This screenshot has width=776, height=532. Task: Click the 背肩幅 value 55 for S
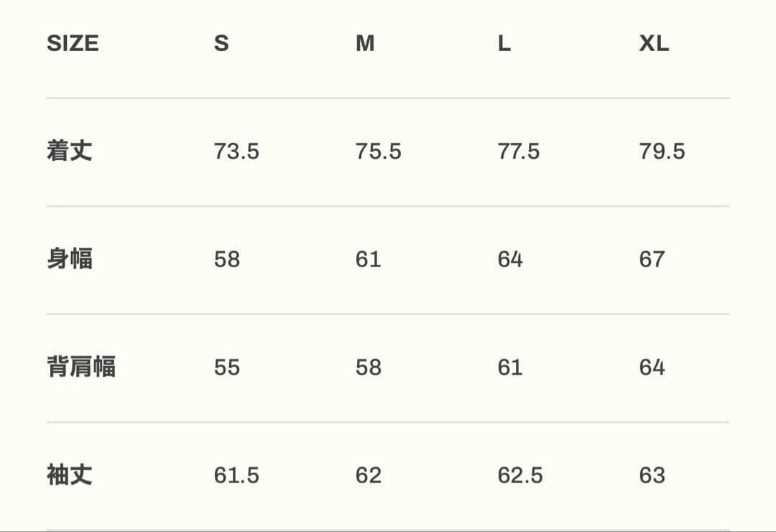tap(227, 367)
